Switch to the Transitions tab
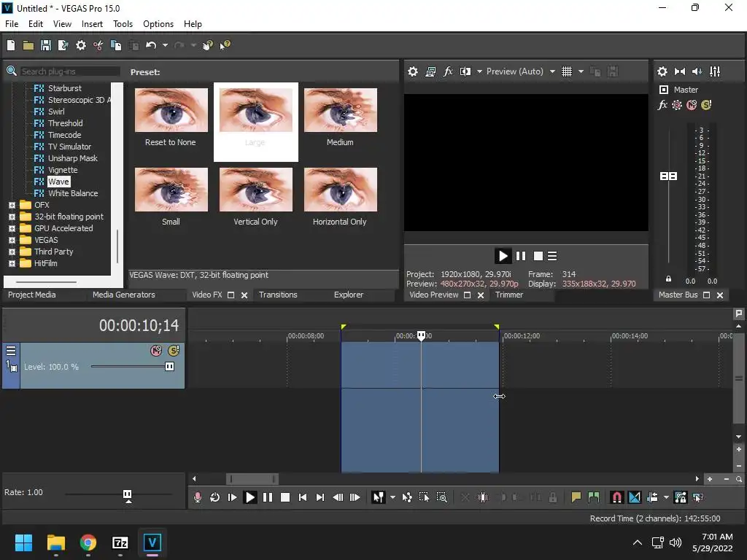Image resolution: width=747 pixels, height=560 pixels. [x=278, y=295]
